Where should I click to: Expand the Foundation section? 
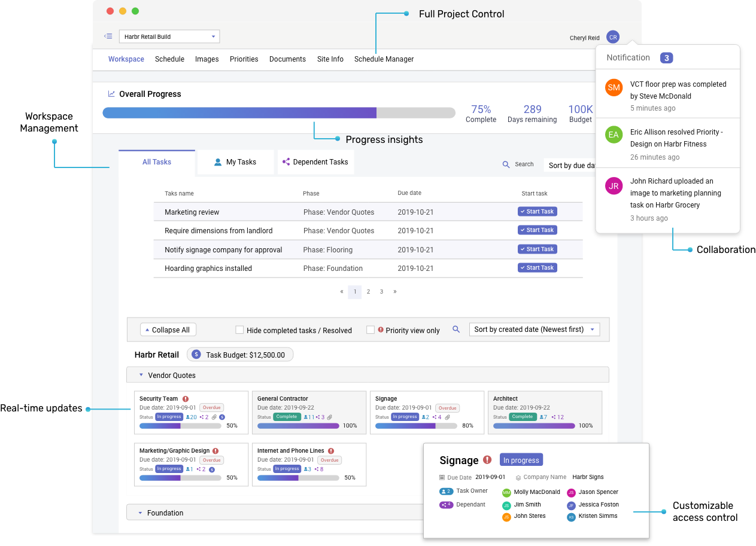coord(140,513)
